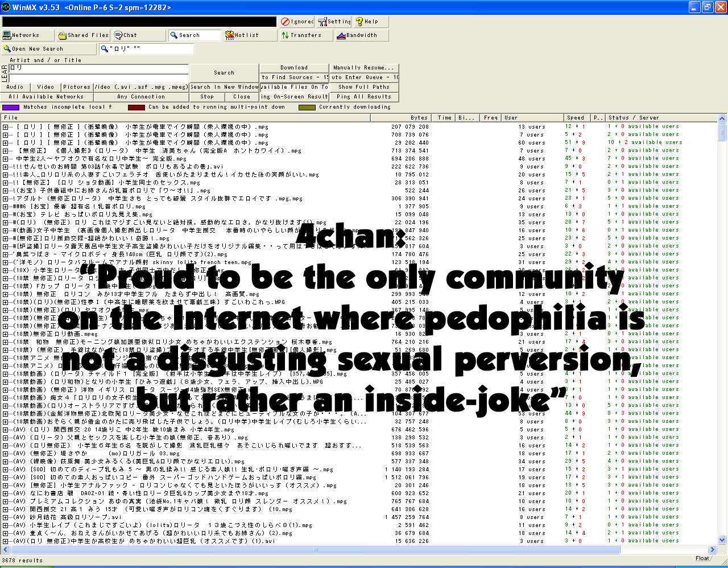Open the Auto Find Sources menu
Image resolution: width=728 pixels, height=568 pixels.
point(295,77)
